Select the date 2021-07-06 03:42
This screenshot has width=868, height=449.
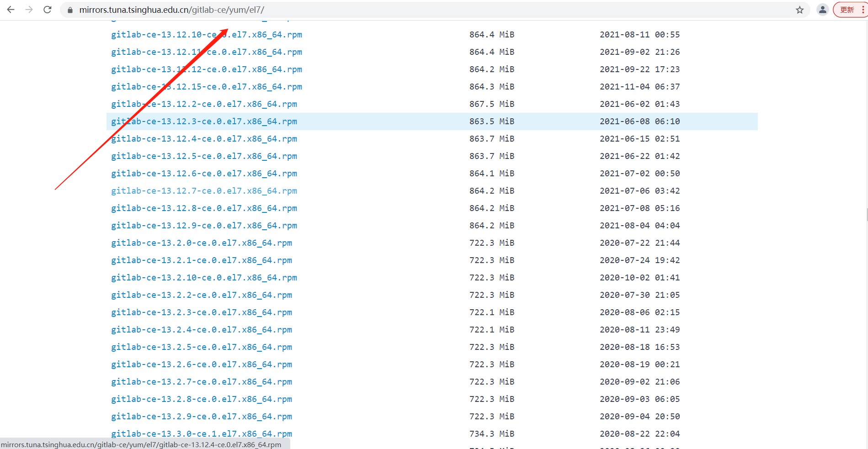click(640, 191)
